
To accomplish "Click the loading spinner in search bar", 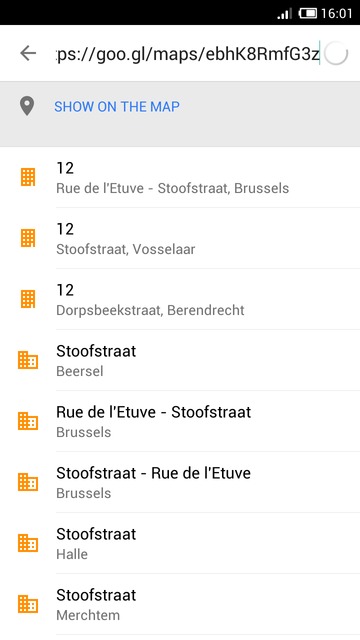I will click(x=337, y=53).
